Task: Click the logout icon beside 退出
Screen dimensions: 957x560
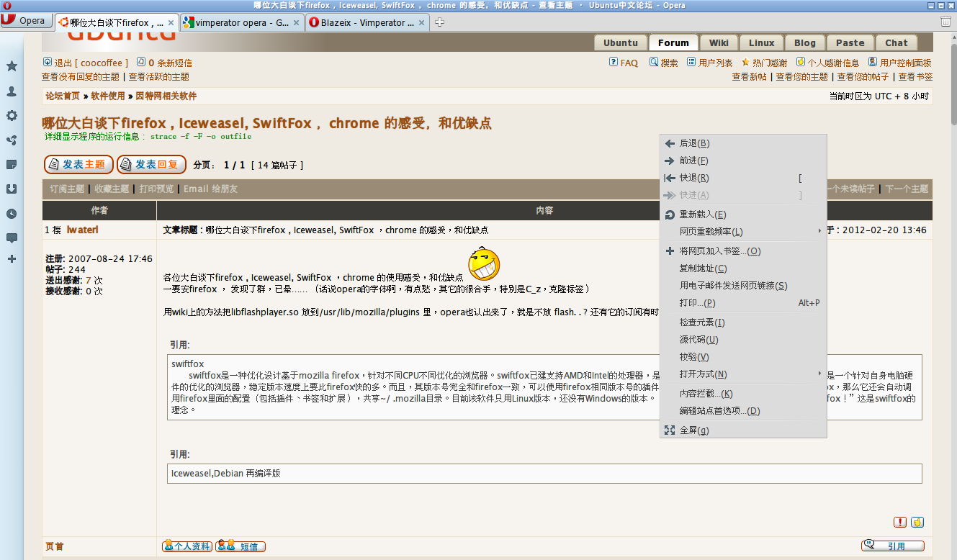Action: (48, 62)
